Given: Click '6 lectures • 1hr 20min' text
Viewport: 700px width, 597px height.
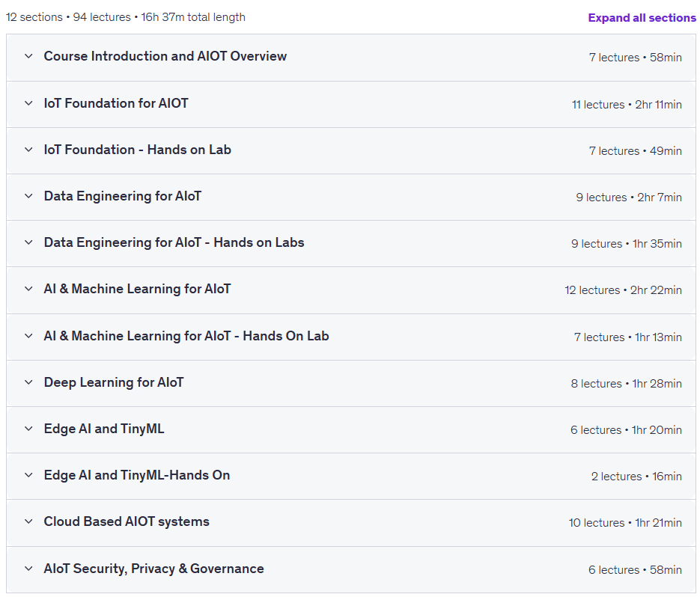Looking at the screenshot, I should pos(627,430).
